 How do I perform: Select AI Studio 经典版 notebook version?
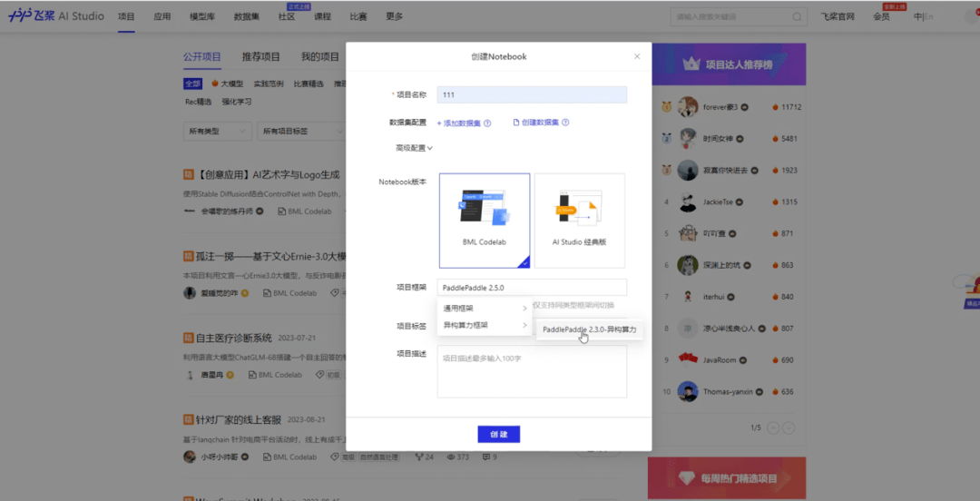[579, 221]
